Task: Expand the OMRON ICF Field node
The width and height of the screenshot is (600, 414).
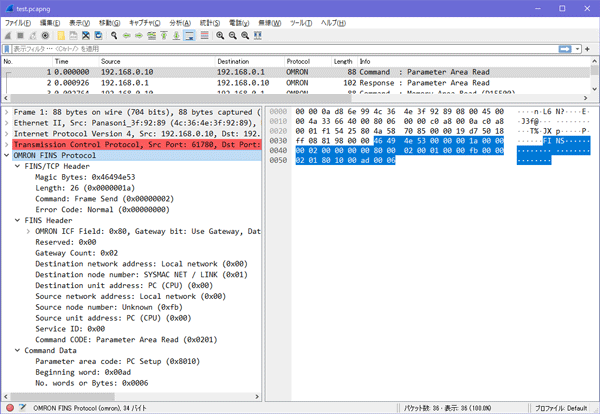Action: pyautogui.click(x=28, y=231)
